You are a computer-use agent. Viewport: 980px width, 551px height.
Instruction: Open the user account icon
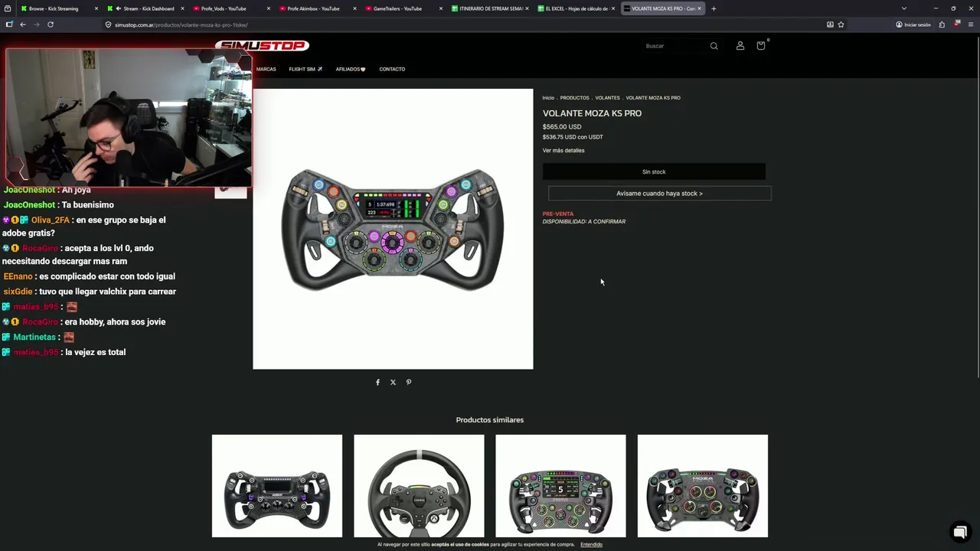click(x=740, y=46)
